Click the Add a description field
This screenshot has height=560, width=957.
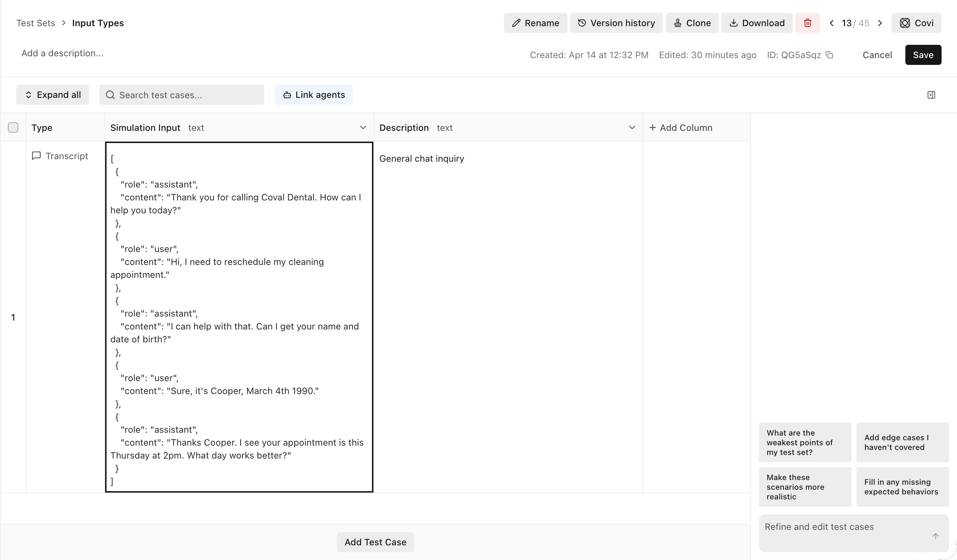point(62,53)
